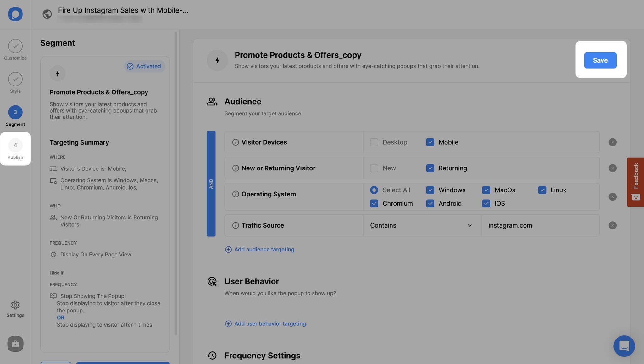Screen dimensions: 644x364
Task: Click the instagram.com traffic source field
Action: pyautogui.click(x=540, y=225)
